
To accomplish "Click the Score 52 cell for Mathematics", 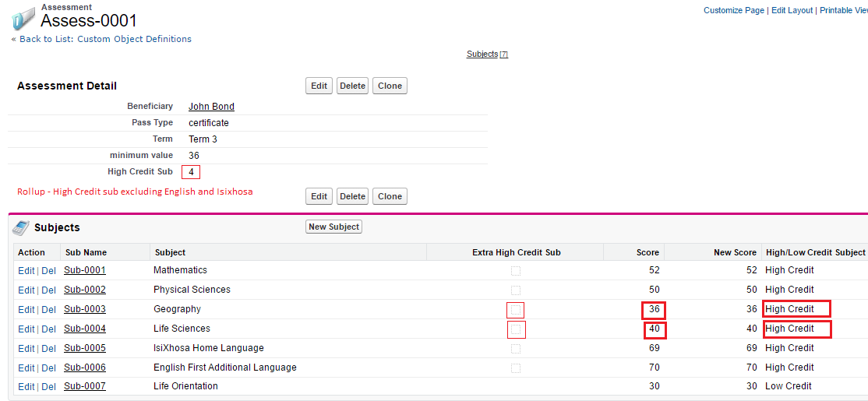I will [654, 270].
